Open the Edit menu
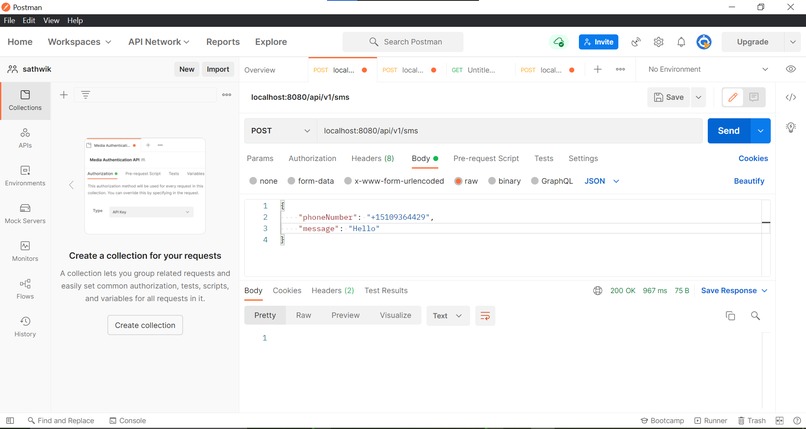 click(29, 21)
